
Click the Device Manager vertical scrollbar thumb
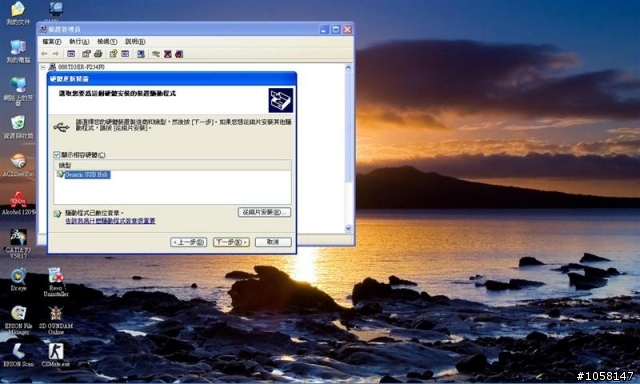(349, 127)
